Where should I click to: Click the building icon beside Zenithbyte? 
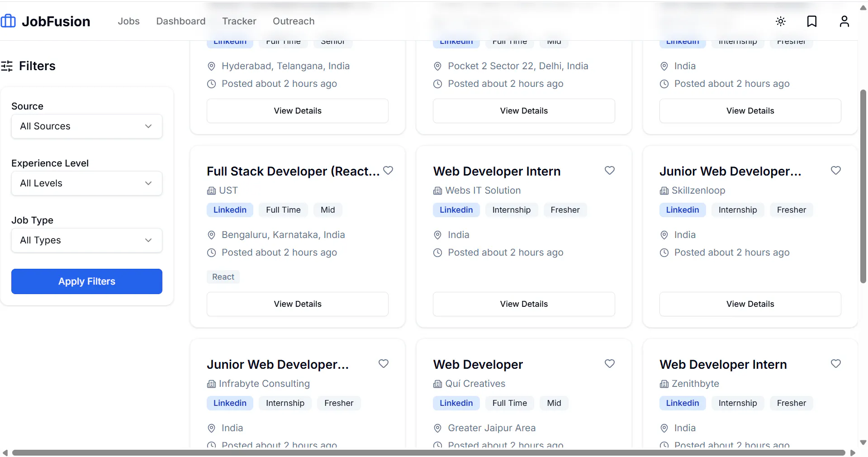pyautogui.click(x=664, y=384)
